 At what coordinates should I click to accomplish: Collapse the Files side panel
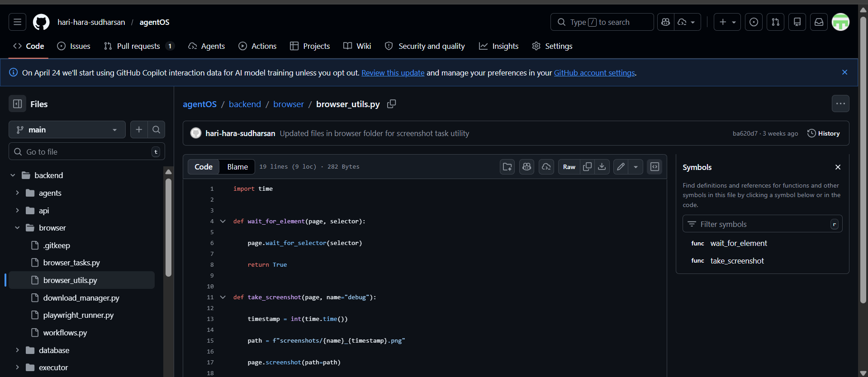[18, 104]
